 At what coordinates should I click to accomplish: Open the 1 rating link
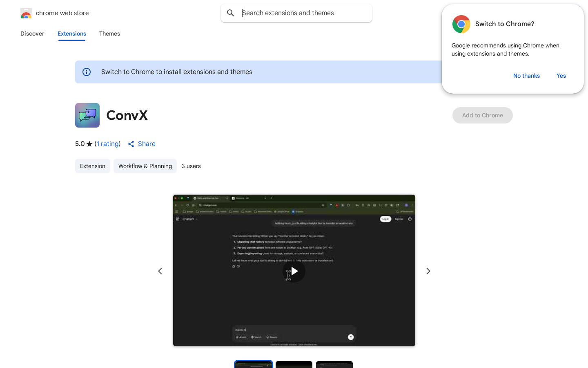coord(108,144)
